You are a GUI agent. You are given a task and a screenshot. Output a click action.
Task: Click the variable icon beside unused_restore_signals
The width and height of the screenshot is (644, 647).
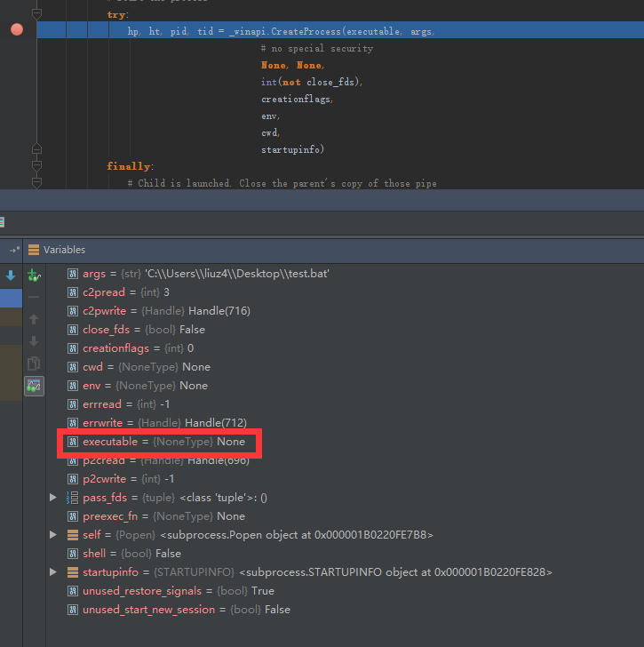[73, 591]
